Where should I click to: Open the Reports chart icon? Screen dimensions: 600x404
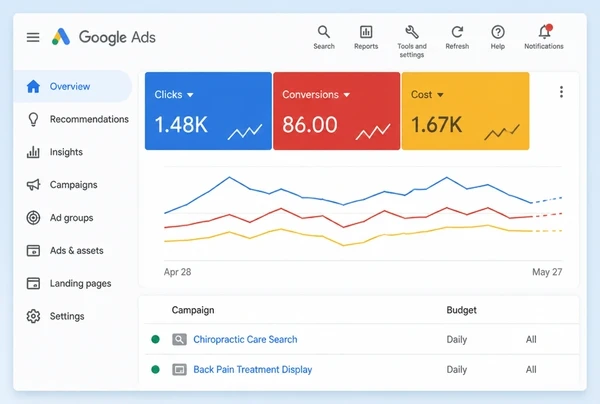coord(366,32)
